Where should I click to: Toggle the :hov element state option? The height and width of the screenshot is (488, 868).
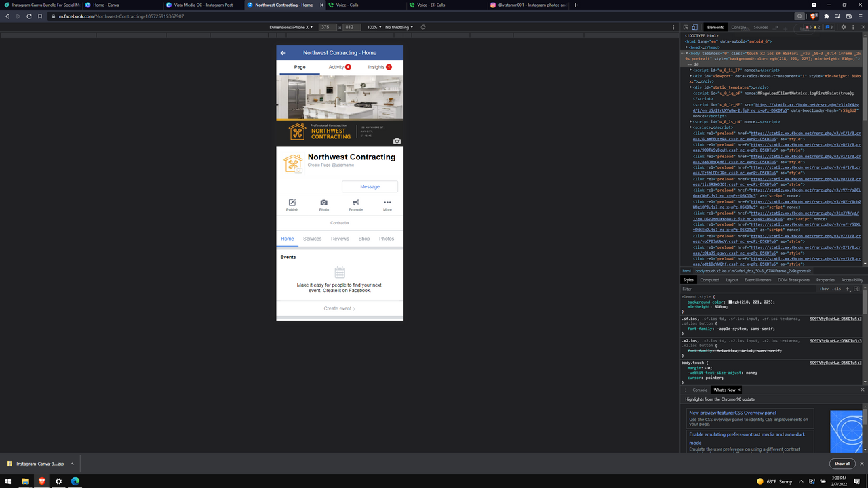[824, 289]
